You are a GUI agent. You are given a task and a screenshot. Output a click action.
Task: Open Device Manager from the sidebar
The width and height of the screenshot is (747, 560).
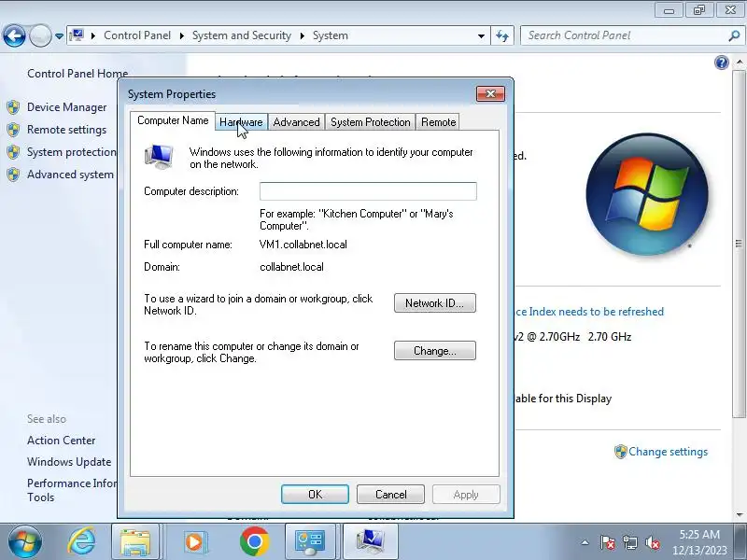click(x=66, y=107)
